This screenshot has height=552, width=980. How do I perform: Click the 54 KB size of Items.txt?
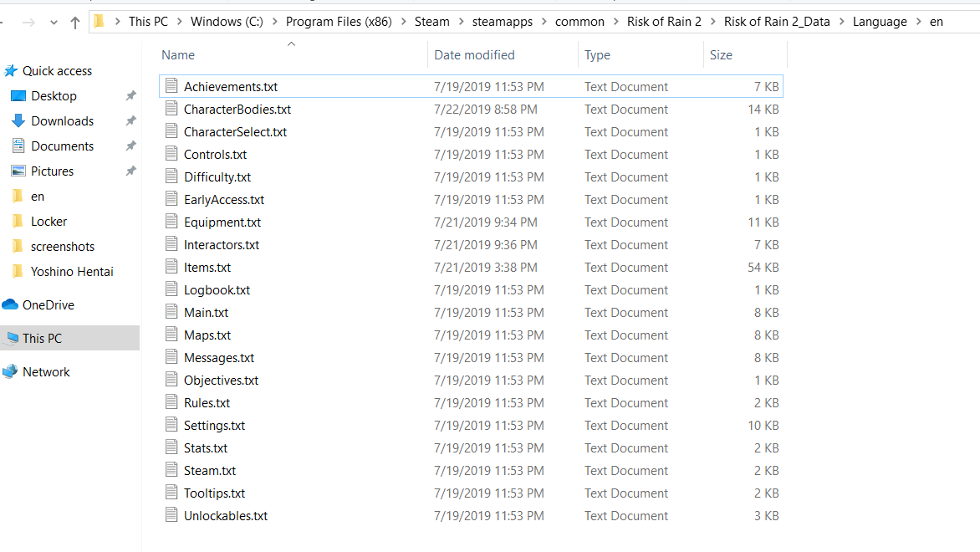click(x=763, y=268)
